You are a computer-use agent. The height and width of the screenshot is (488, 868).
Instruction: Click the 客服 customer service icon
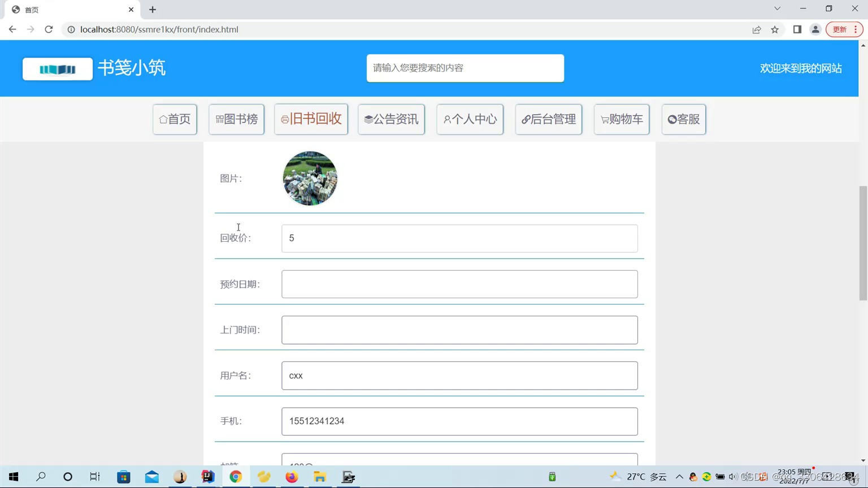(x=671, y=119)
